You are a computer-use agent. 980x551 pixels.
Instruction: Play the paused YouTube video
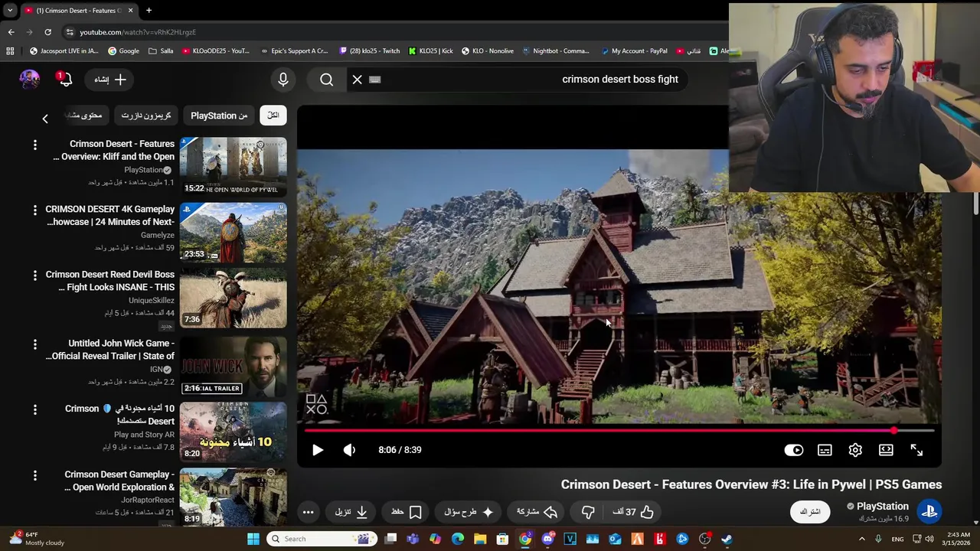click(318, 450)
